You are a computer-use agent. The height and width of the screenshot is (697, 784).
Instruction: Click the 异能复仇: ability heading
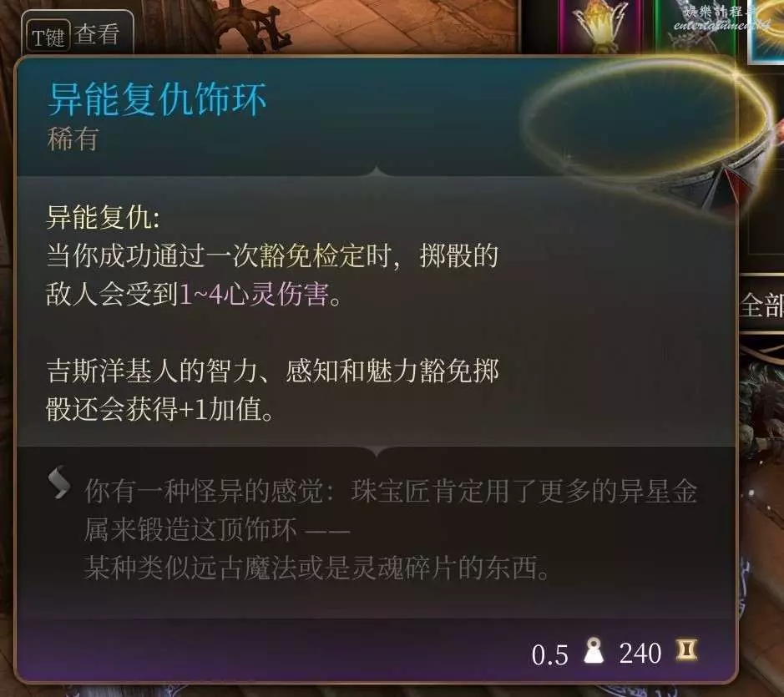click(104, 217)
